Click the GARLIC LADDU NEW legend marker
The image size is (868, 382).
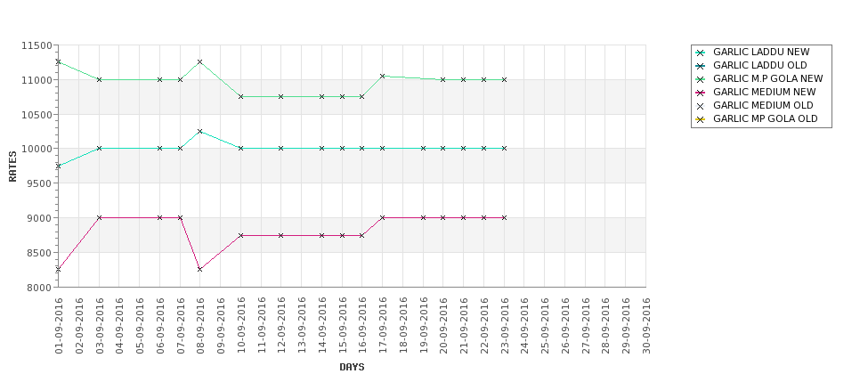tap(700, 53)
